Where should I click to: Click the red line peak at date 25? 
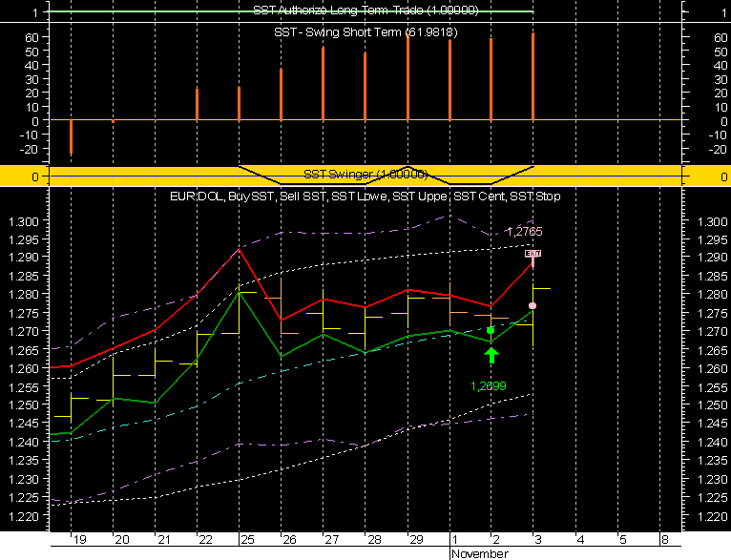point(239,250)
